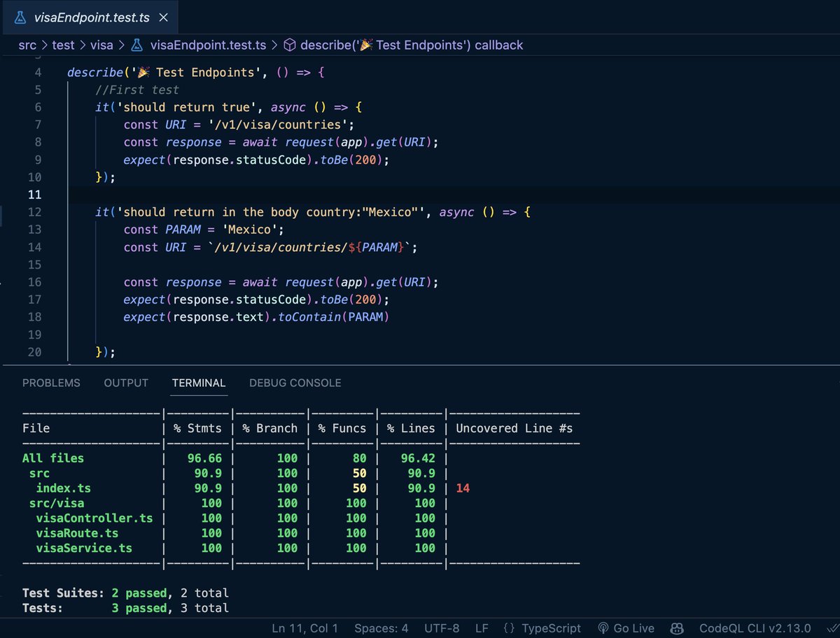Image resolution: width=840 pixels, height=638 pixels.
Task: Switch to the PROBLEMS panel tab
Action: pos(51,383)
